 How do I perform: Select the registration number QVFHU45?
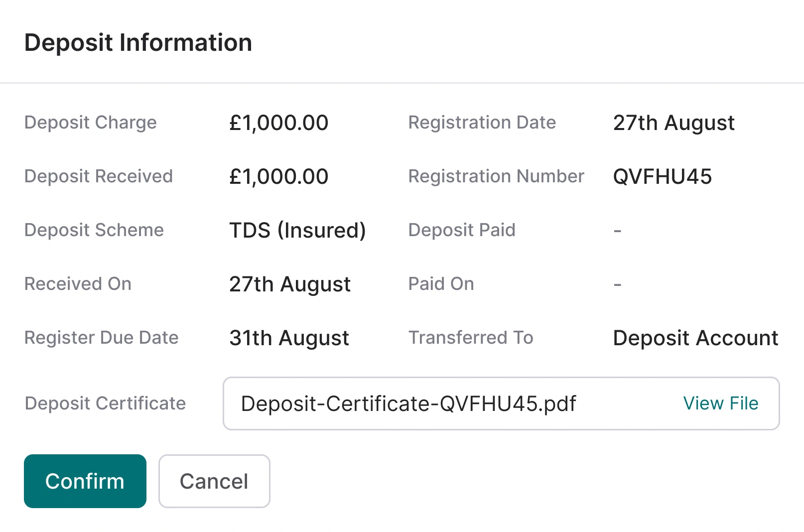click(663, 176)
